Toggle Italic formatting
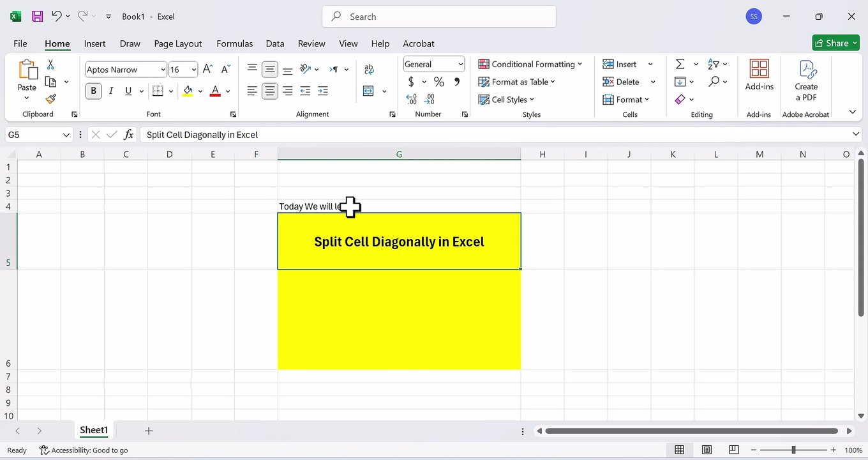868x460 pixels. pos(111,91)
